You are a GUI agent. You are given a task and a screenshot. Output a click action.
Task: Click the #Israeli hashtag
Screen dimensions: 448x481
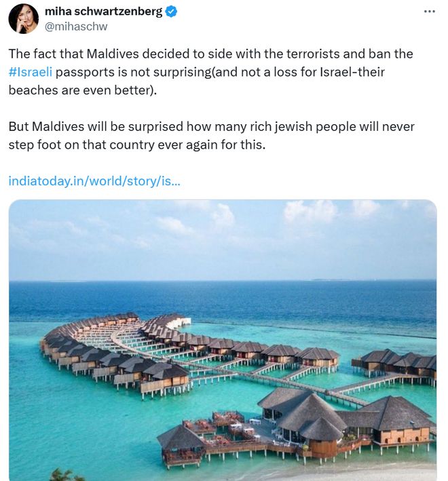tap(31, 72)
